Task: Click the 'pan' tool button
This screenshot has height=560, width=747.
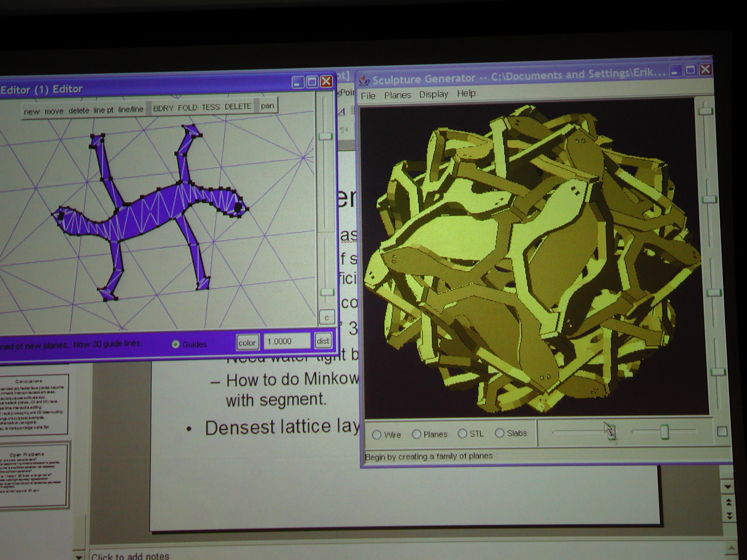Action: coord(267,106)
